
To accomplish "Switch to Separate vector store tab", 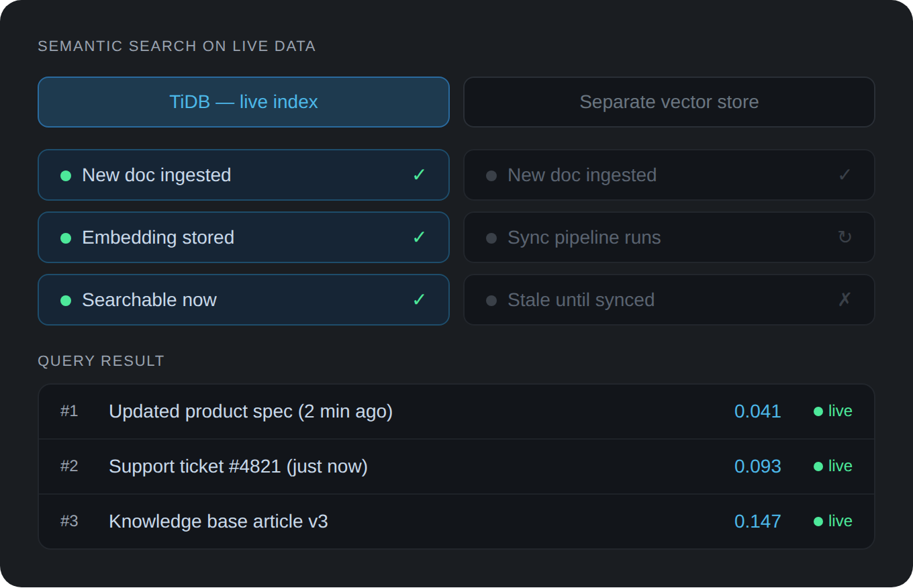I will coord(669,102).
